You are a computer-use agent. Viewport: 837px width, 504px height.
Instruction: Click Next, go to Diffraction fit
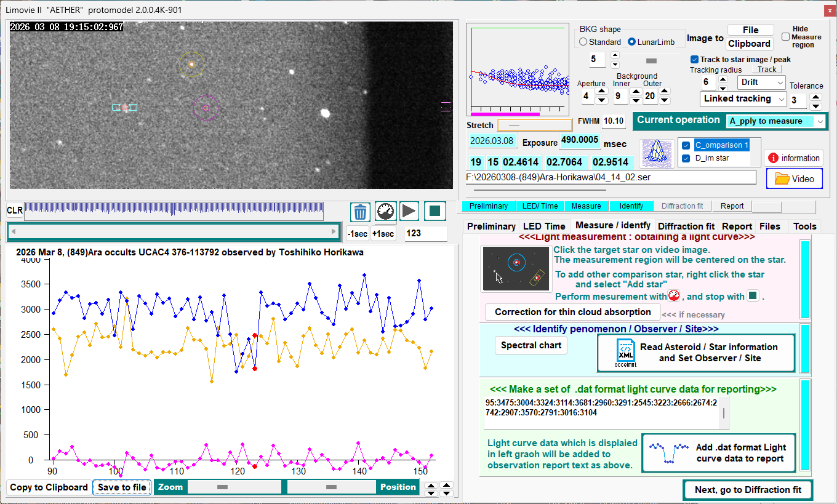click(x=748, y=490)
